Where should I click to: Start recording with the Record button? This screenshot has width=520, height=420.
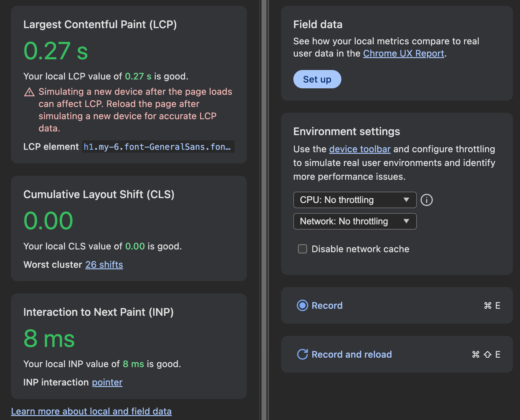tap(397, 305)
